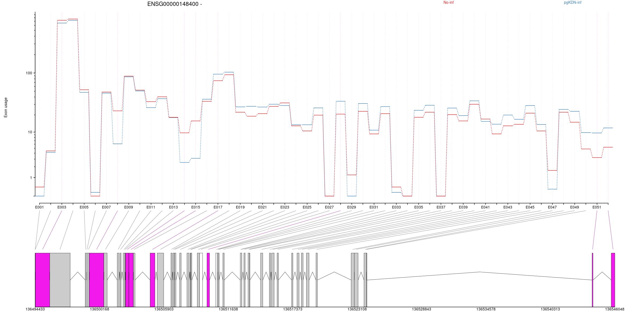
Task: Click the 10 tick label on y-axis
Action: 30,132
